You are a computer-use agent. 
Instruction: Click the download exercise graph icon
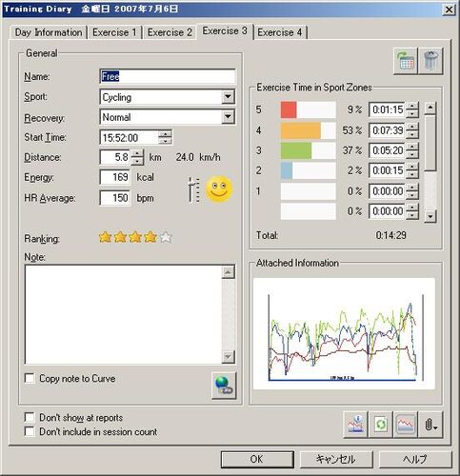coord(355,425)
